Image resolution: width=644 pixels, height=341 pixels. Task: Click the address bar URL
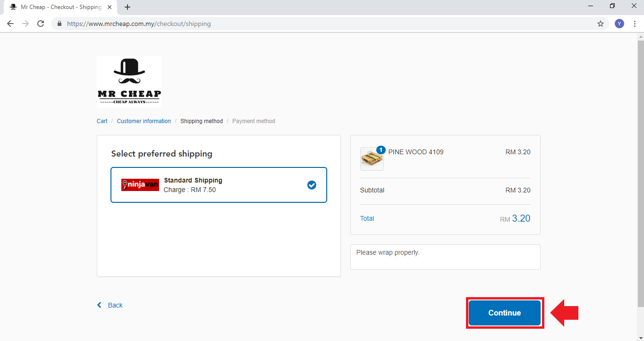click(x=139, y=24)
